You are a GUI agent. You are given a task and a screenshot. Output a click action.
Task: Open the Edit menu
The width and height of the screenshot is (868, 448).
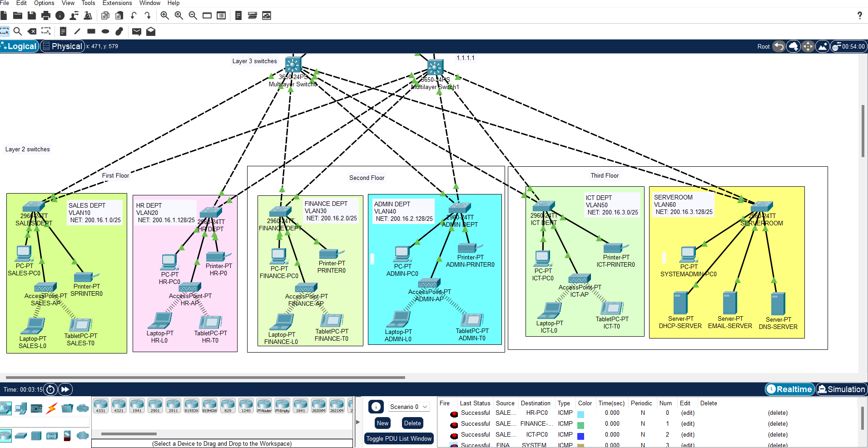click(x=21, y=3)
